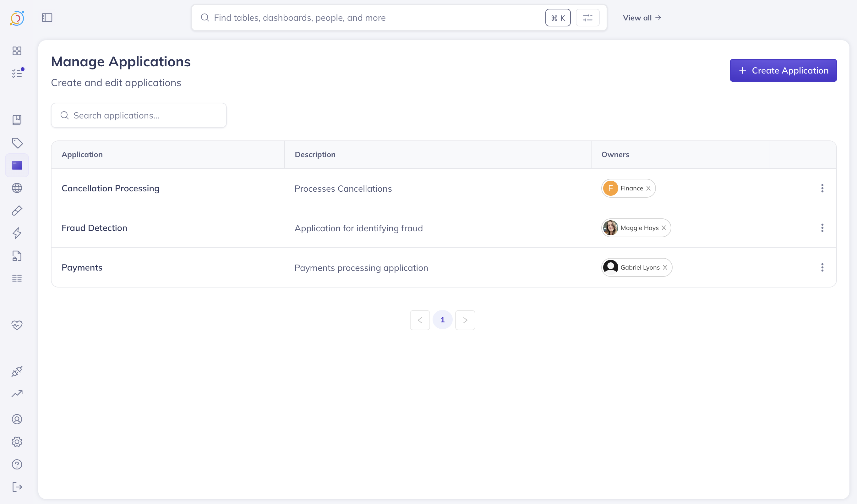The image size is (857, 504).
Task: Open the globe icon in sidebar
Action: [17, 188]
